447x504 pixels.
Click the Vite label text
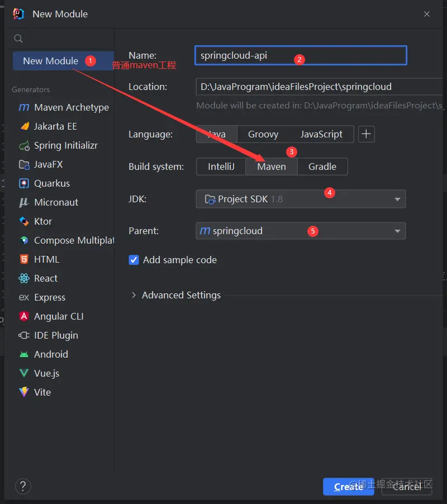click(42, 392)
